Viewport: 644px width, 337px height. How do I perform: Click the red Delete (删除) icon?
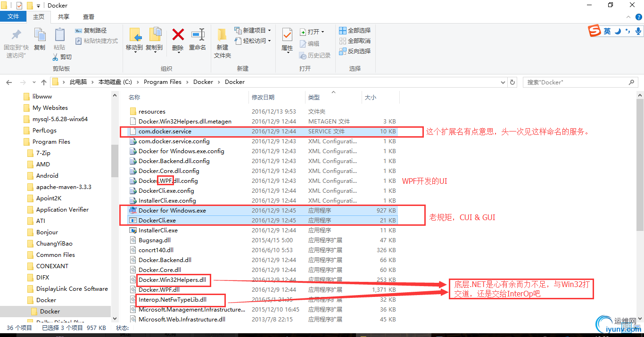click(178, 34)
